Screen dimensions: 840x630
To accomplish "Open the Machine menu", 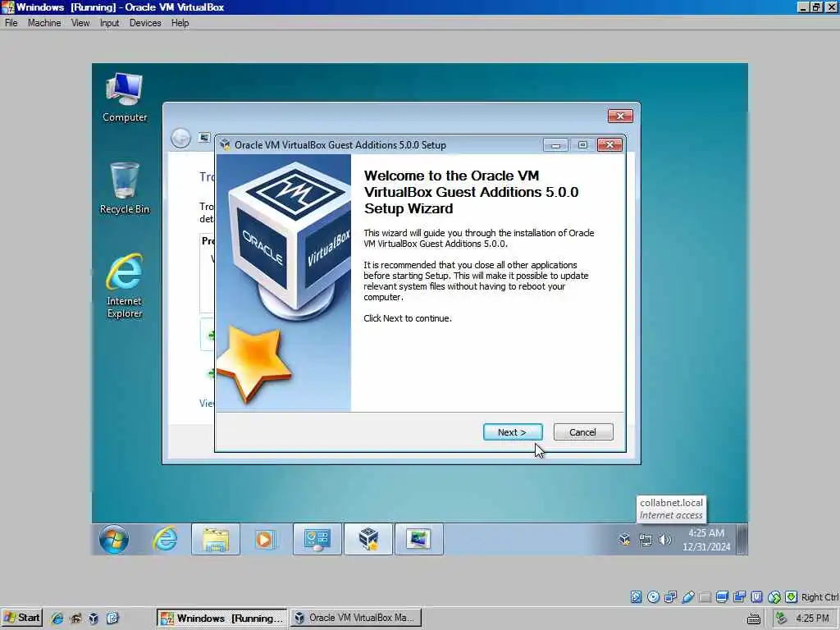I will (44, 23).
